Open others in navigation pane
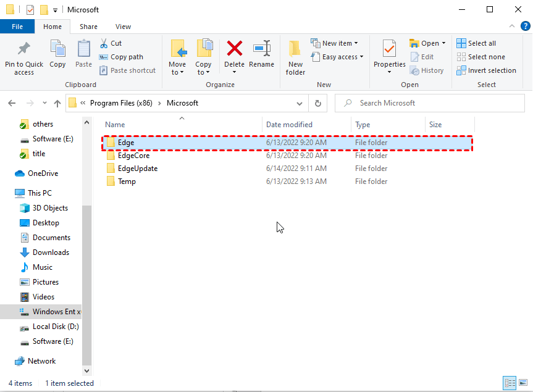 36,124
